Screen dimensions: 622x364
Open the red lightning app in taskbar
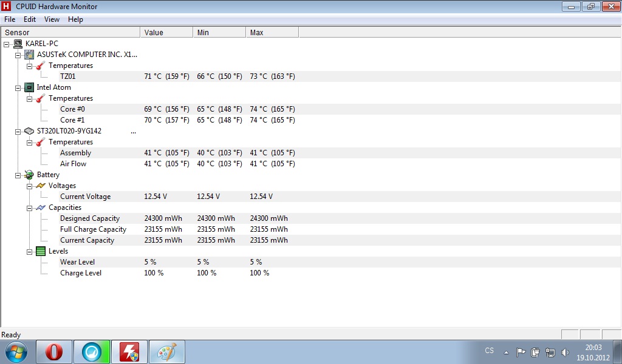pyautogui.click(x=129, y=352)
